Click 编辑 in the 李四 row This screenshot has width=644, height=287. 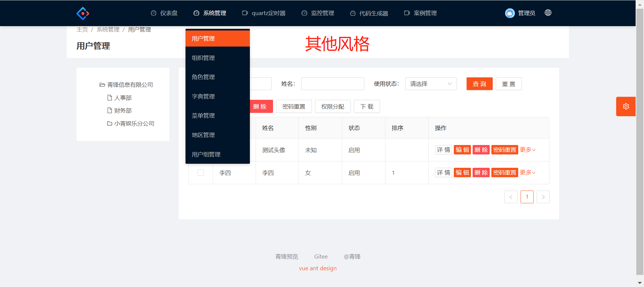(462, 172)
